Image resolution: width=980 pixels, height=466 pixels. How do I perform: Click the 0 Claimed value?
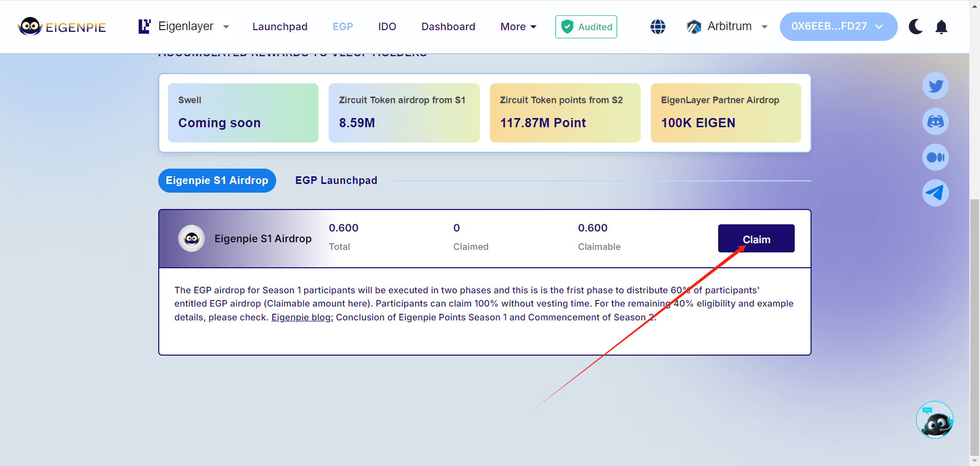pyautogui.click(x=456, y=228)
